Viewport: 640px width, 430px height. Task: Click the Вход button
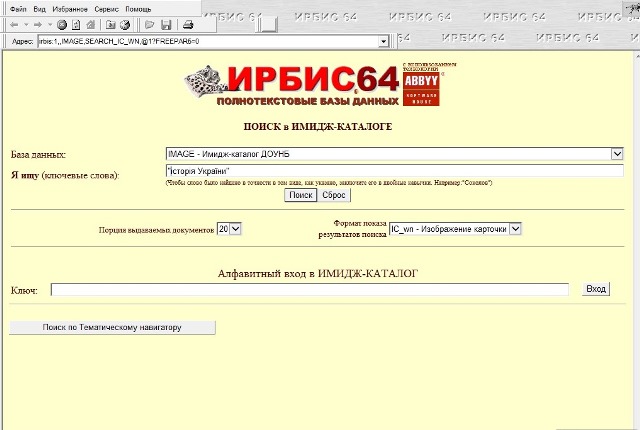pos(596,289)
